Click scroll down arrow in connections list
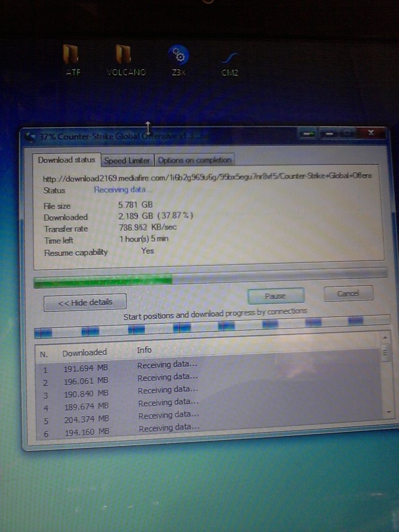The width and height of the screenshot is (399, 532). (389, 412)
